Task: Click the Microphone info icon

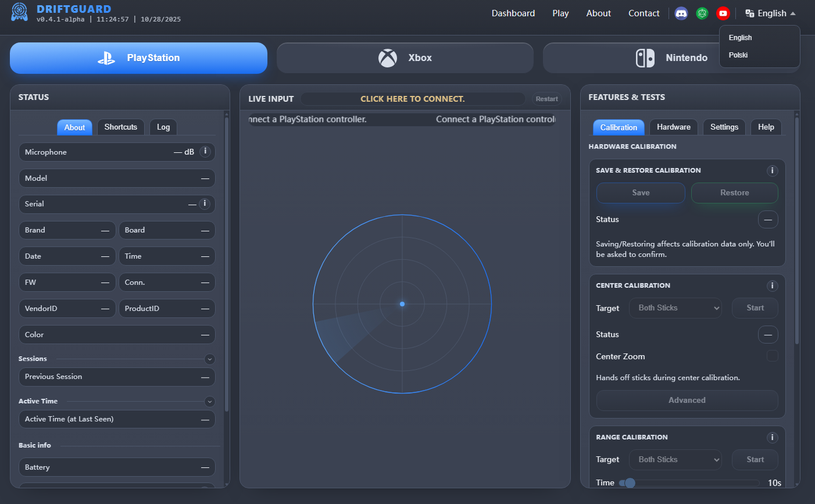Action: pos(205,152)
